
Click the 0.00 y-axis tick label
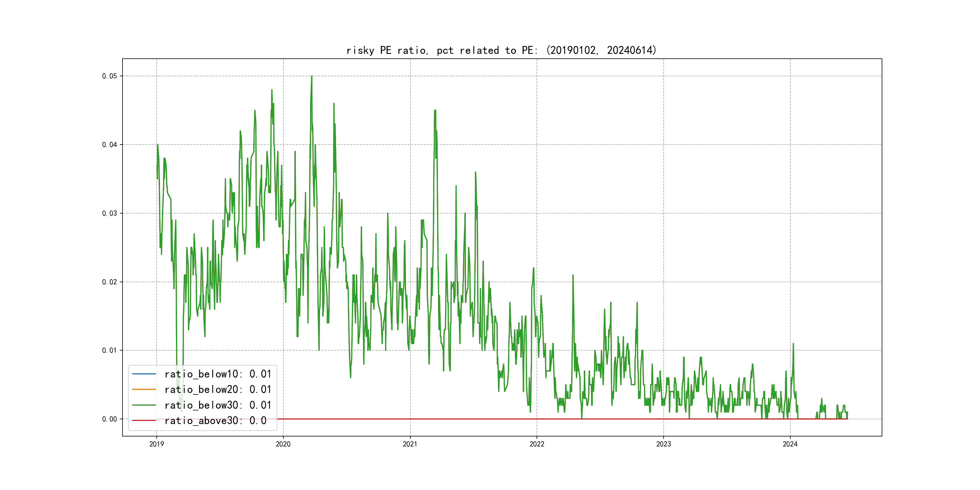point(109,419)
